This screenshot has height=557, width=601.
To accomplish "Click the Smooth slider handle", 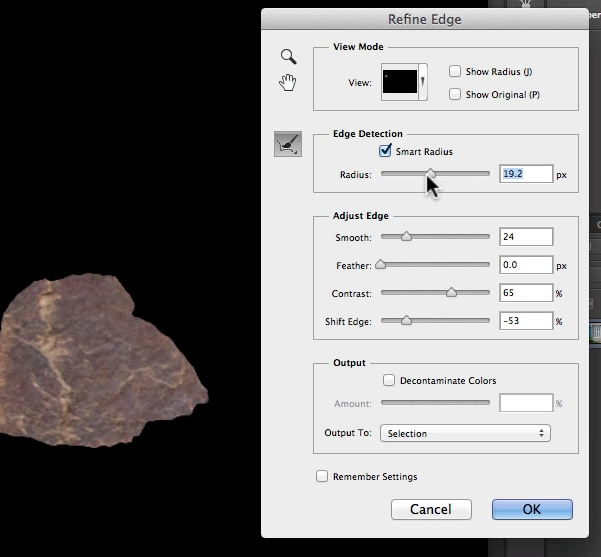I will click(x=406, y=237).
